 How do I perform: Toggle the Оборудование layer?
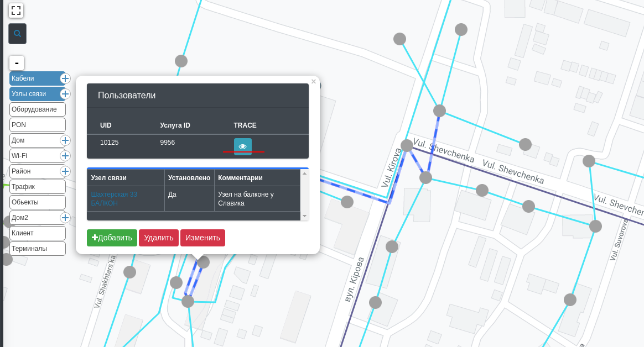tap(37, 109)
